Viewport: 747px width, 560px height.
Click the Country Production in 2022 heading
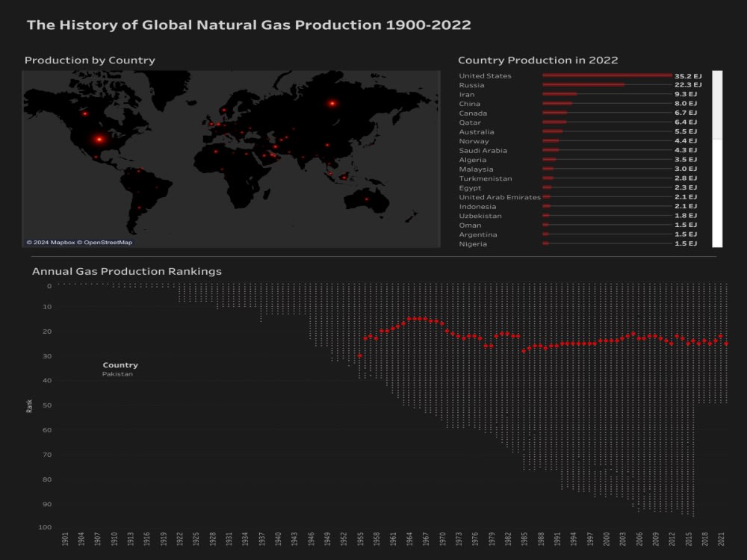pyautogui.click(x=538, y=60)
